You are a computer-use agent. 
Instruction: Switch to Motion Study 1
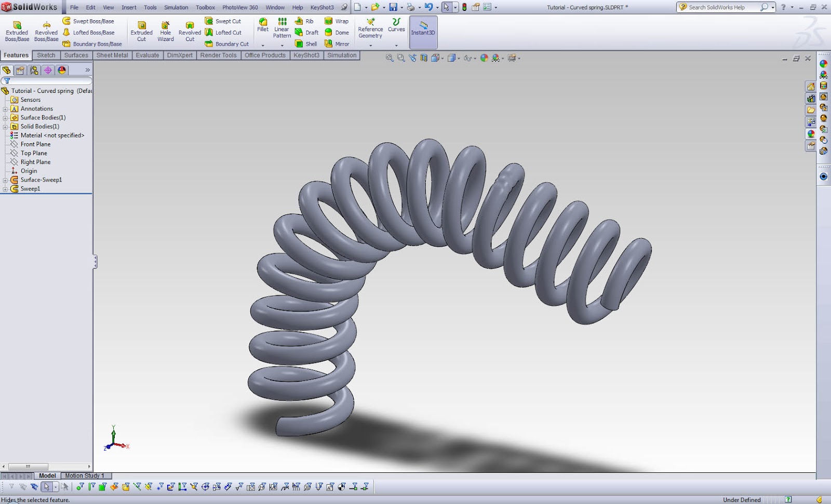coord(85,475)
